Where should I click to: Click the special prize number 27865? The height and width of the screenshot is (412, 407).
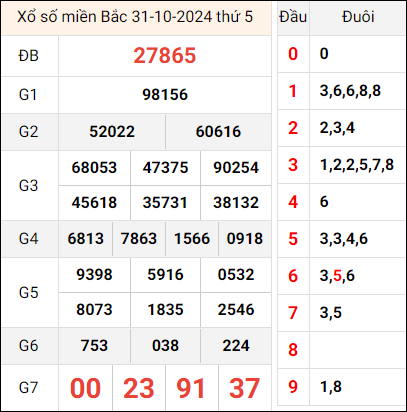point(165,55)
